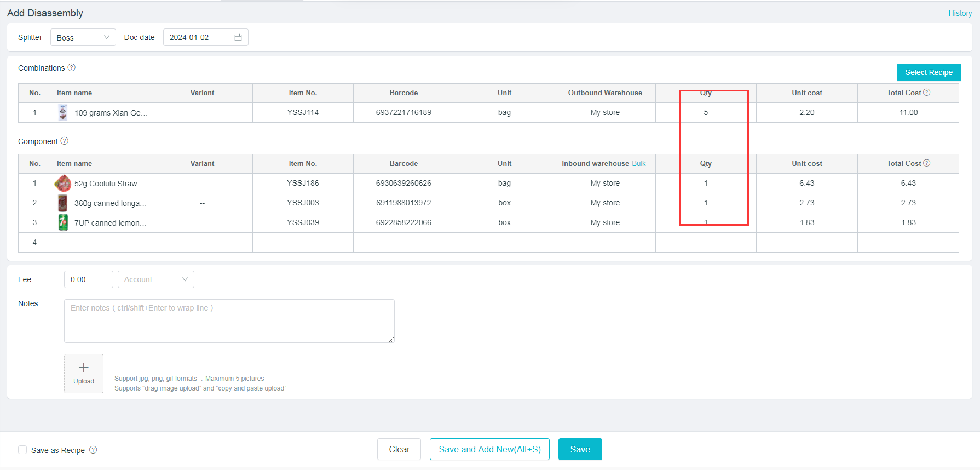Open the Splitter dropdown showing Boss
This screenshot has width=980, height=470.
click(83, 37)
